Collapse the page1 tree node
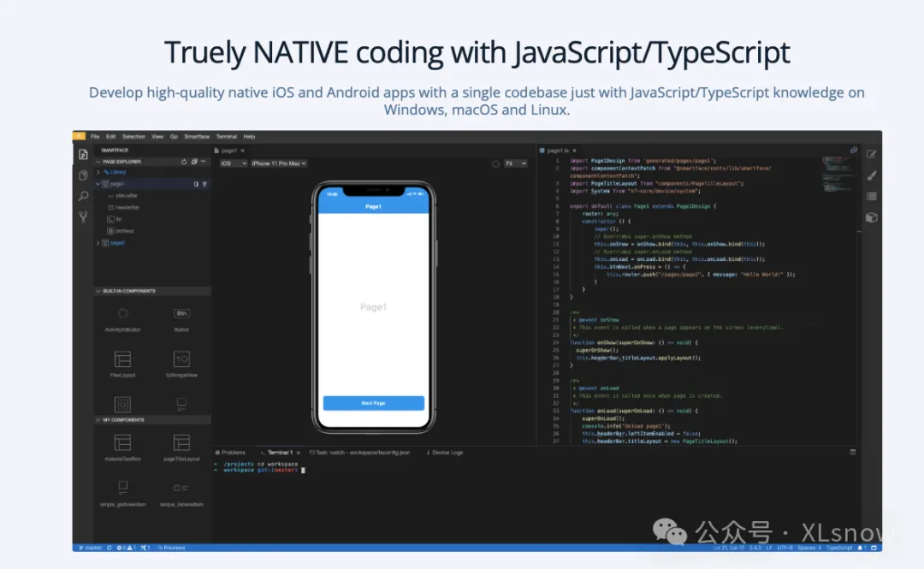924x569 pixels. (x=98, y=184)
